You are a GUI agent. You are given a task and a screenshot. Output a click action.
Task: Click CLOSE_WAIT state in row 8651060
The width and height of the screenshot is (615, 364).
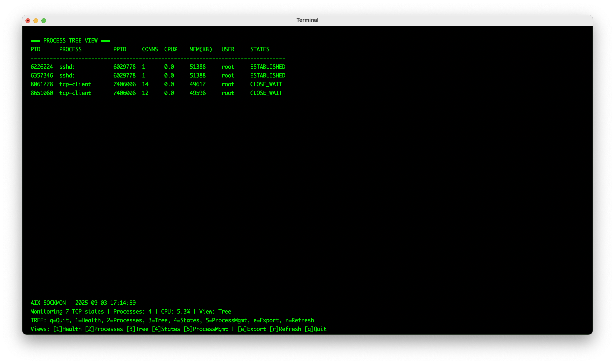click(x=266, y=93)
